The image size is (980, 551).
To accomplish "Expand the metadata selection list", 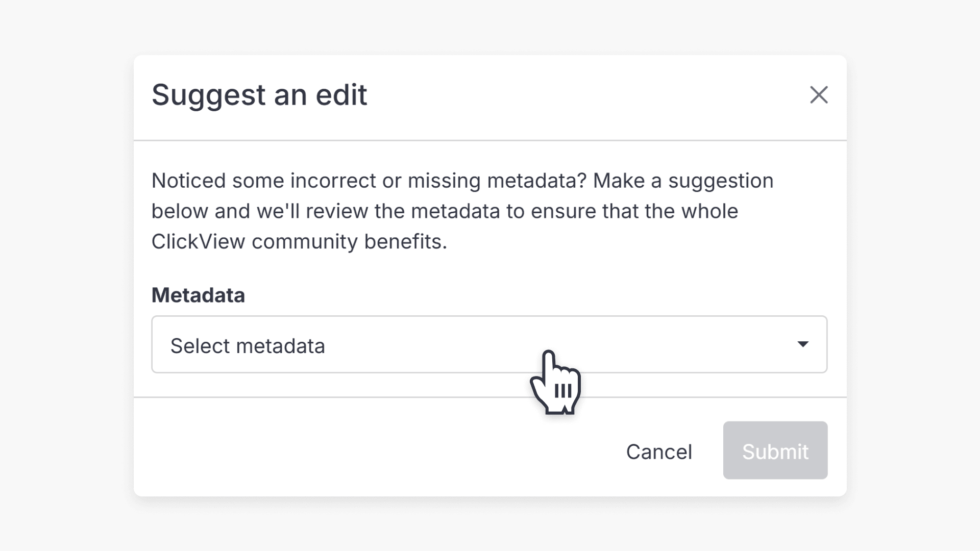I will [x=488, y=344].
